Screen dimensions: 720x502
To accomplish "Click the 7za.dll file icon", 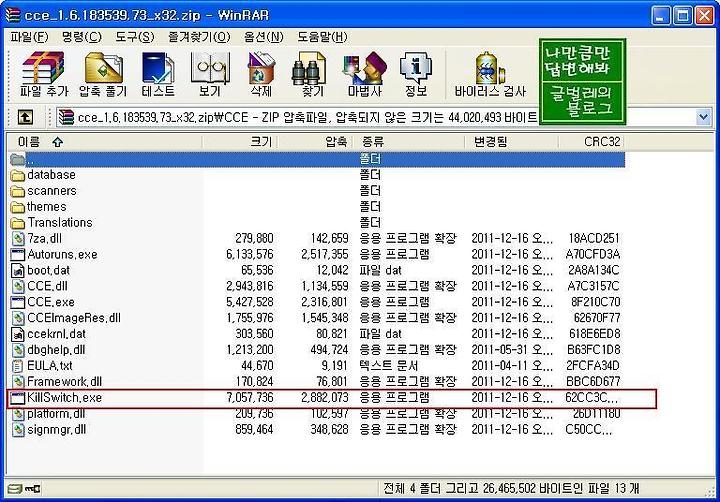I will click(x=17, y=239).
